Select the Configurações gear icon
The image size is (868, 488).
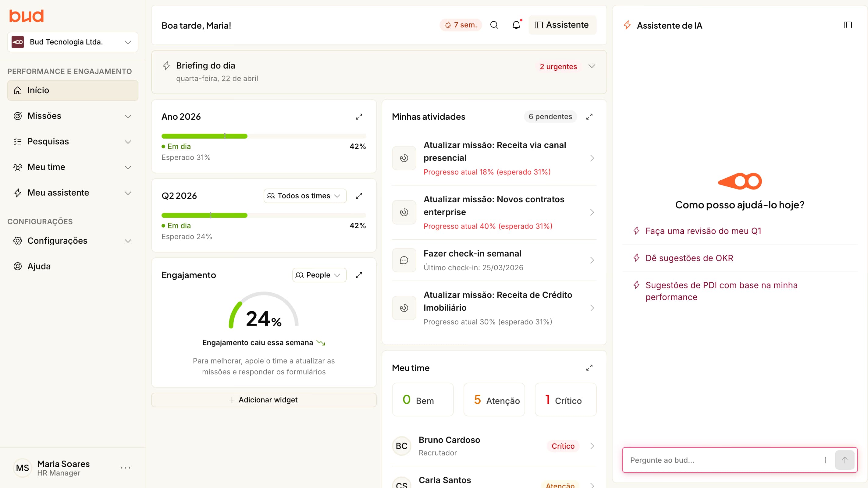tap(17, 240)
